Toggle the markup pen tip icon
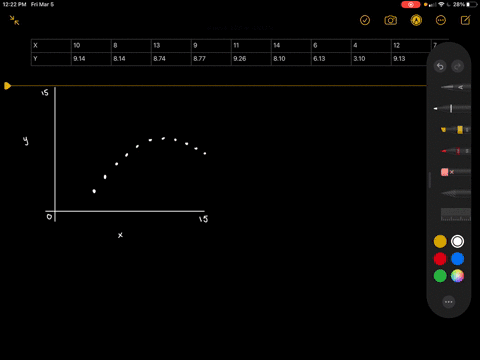480x360 pixels. [x=416, y=20]
